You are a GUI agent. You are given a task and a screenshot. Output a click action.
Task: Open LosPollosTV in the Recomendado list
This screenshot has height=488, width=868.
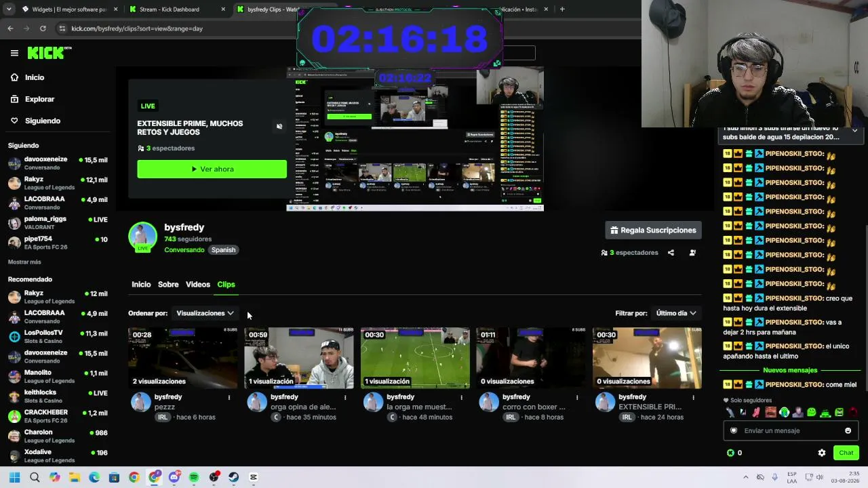(58, 337)
